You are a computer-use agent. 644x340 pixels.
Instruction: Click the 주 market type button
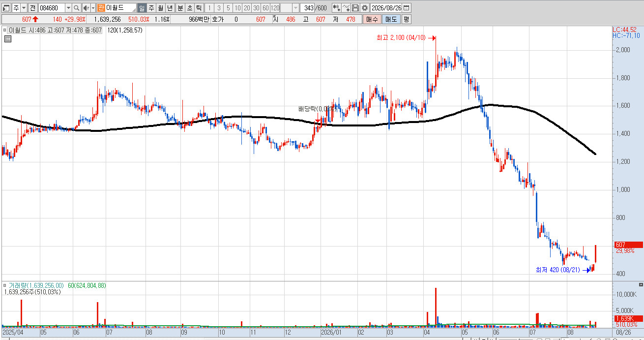(x=16, y=8)
